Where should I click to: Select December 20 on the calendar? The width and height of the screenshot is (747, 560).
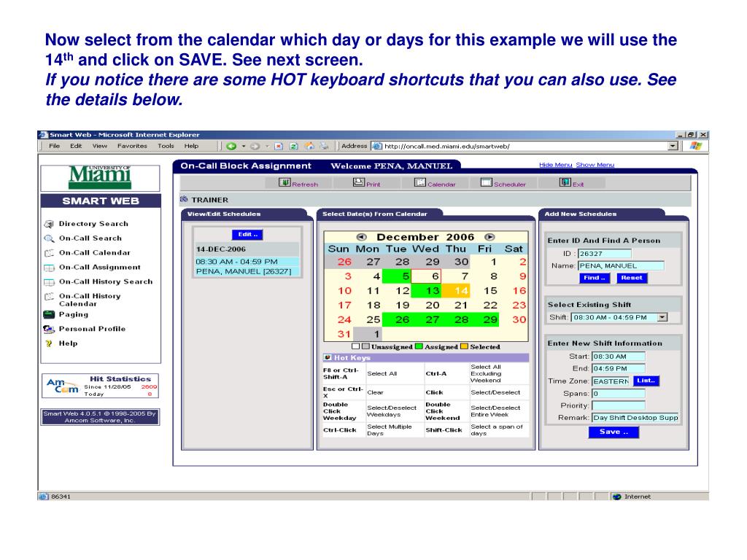pos(426,306)
